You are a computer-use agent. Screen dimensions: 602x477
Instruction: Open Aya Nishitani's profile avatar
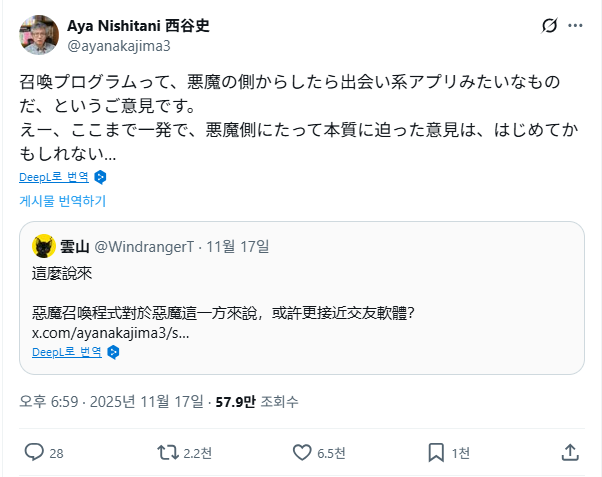point(39,35)
